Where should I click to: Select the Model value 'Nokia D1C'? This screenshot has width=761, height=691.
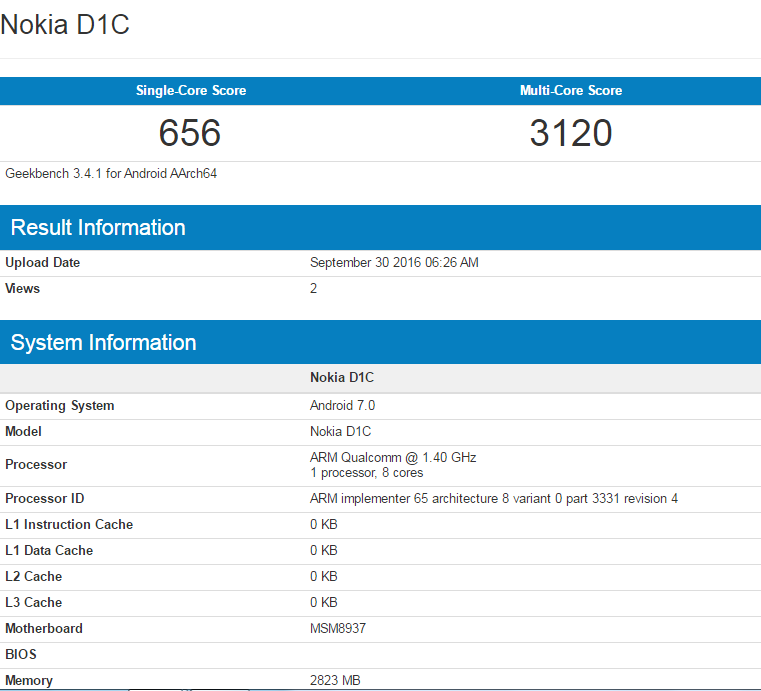pos(341,431)
